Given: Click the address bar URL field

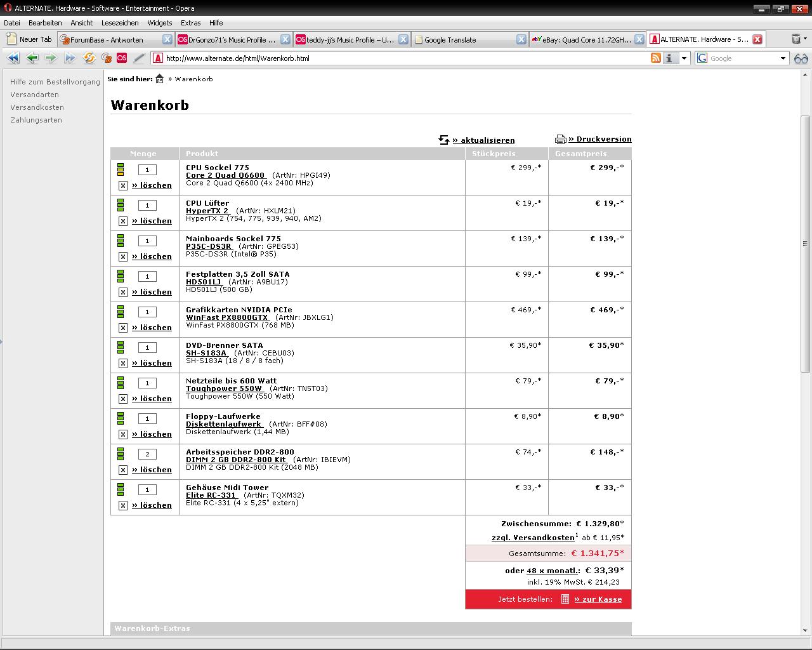Looking at the screenshot, I should click(x=406, y=58).
